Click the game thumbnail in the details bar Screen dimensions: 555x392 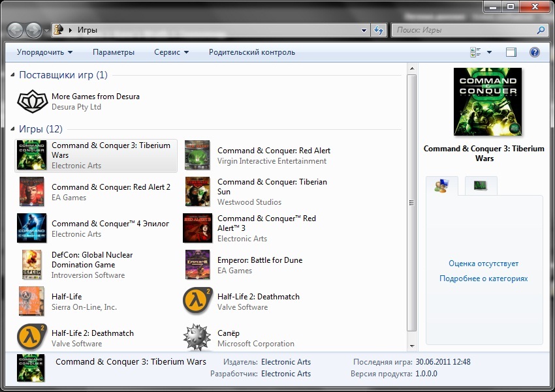coord(31,368)
